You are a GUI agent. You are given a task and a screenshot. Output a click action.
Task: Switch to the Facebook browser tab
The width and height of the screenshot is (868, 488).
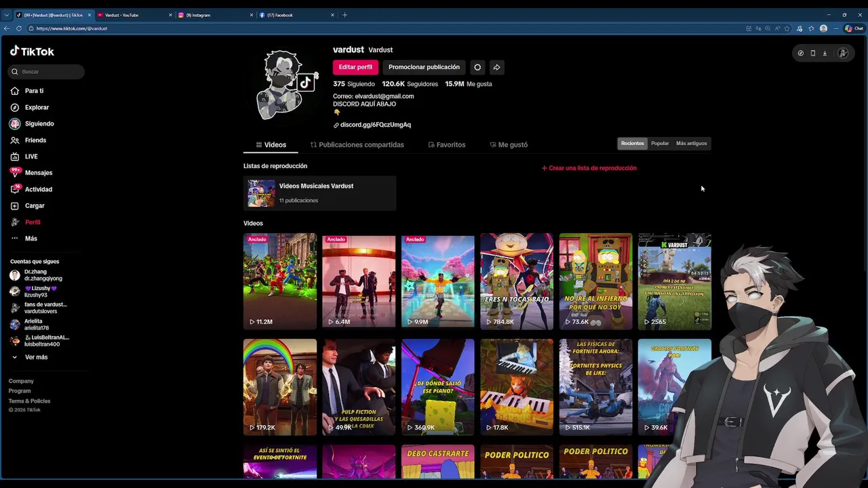click(x=296, y=15)
